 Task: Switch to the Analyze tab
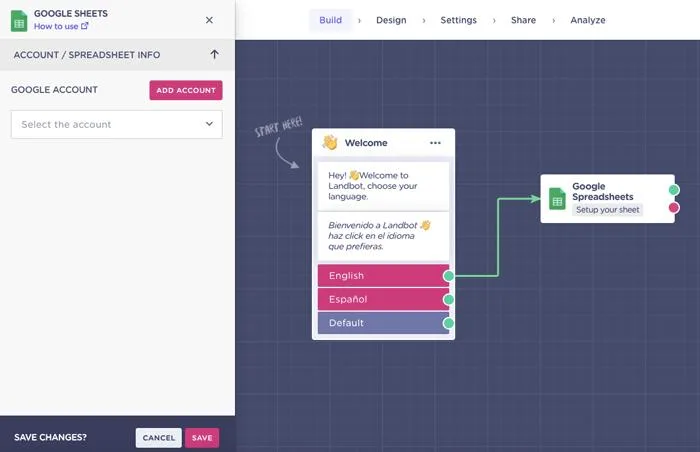pos(588,20)
